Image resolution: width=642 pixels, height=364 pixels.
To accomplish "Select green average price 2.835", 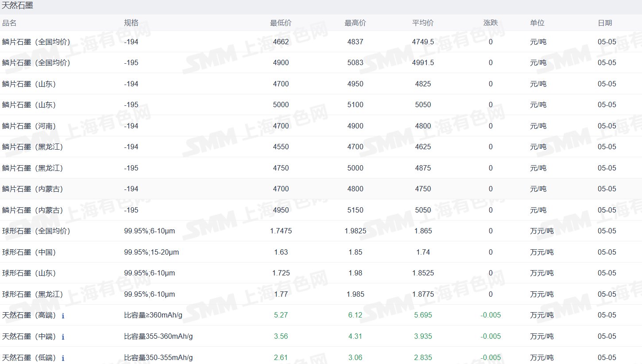I will tap(423, 357).
